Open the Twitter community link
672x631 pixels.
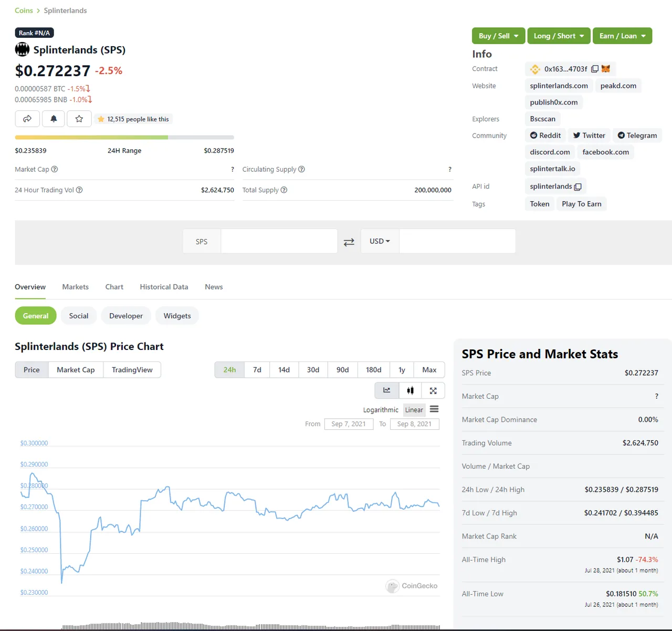[589, 136]
